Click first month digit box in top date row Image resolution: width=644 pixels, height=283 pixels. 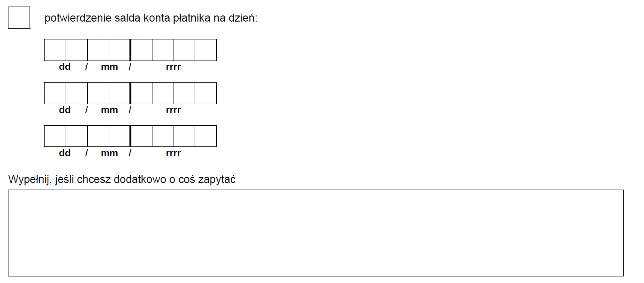coord(98,50)
